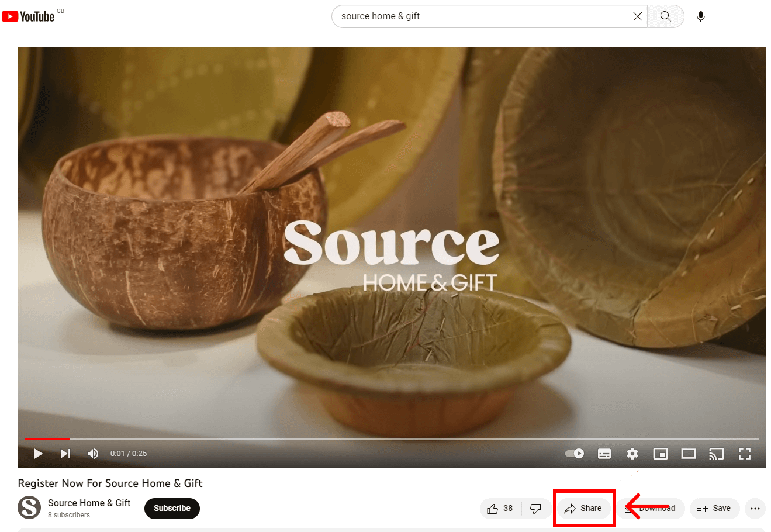
Task: Switch to miniplayer mode
Action: (x=661, y=454)
